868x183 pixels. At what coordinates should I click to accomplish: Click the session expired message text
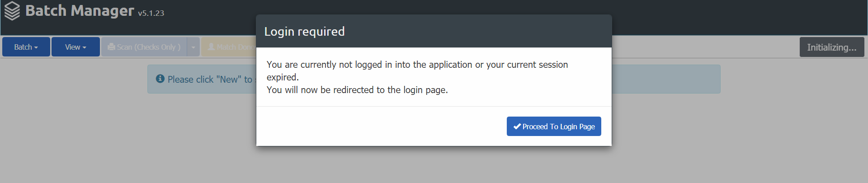417,71
